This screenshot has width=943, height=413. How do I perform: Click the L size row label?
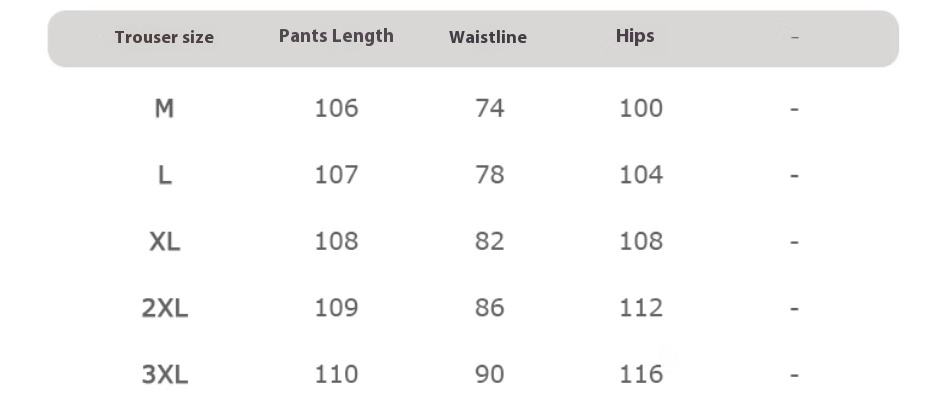pos(164,175)
